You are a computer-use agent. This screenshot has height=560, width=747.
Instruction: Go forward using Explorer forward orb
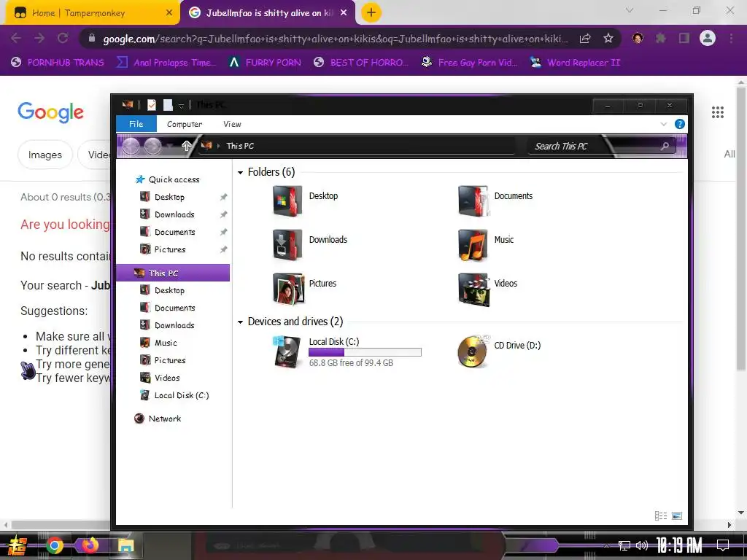pyautogui.click(x=152, y=146)
